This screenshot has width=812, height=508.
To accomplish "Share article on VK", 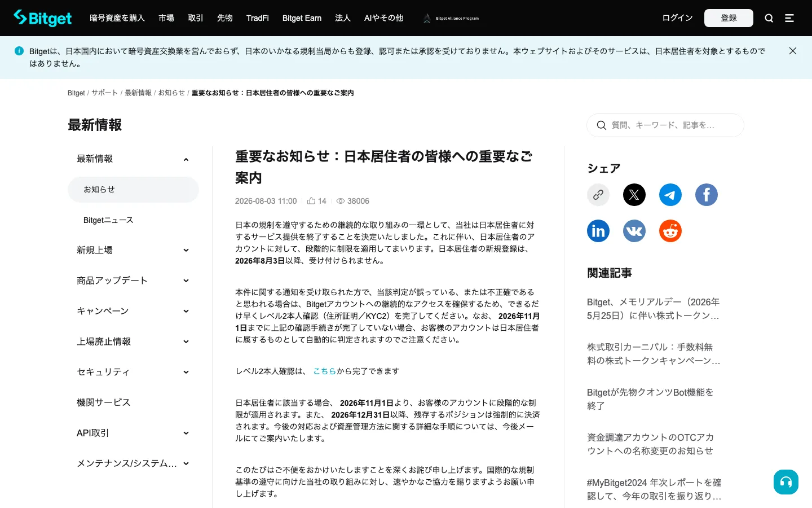I will (x=634, y=231).
